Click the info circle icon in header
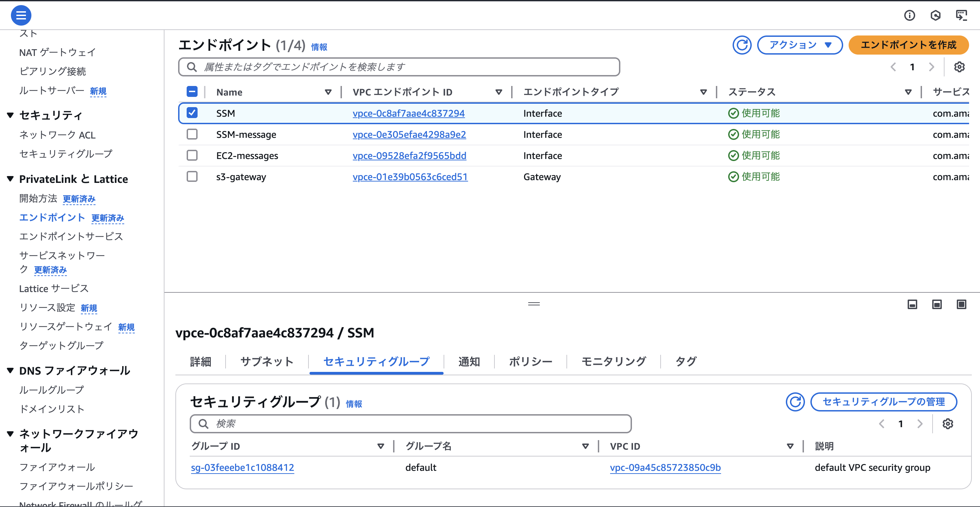The height and width of the screenshot is (507, 980). click(x=909, y=15)
